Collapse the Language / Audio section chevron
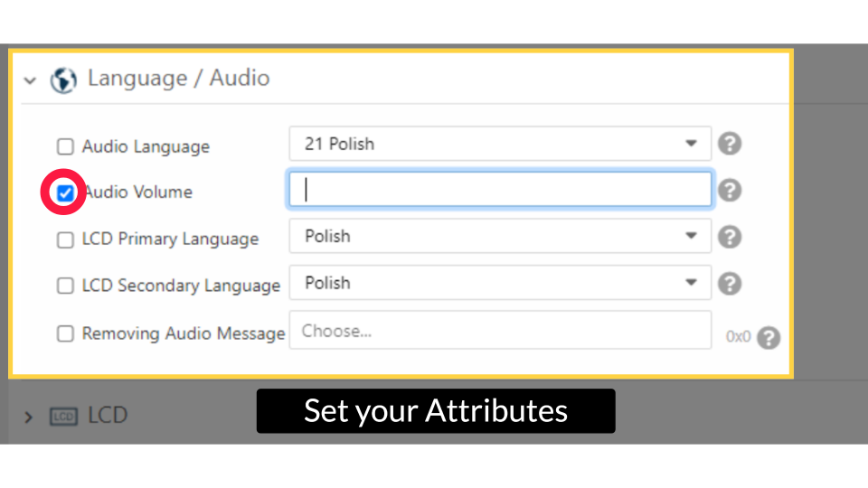 (30, 80)
